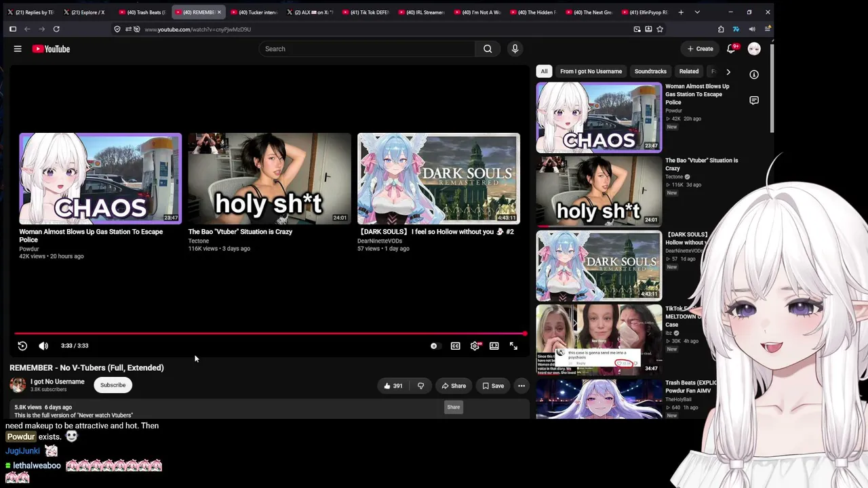Open the YouTube guide hamburger menu
This screenshot has height=488, width=868.
pyautogui.click(x=18, y=49)
